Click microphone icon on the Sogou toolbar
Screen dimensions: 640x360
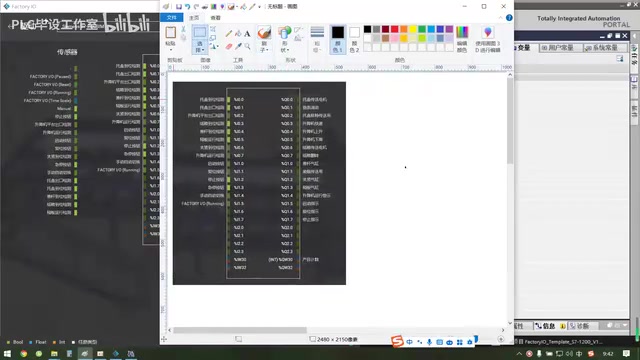[429, 342]
